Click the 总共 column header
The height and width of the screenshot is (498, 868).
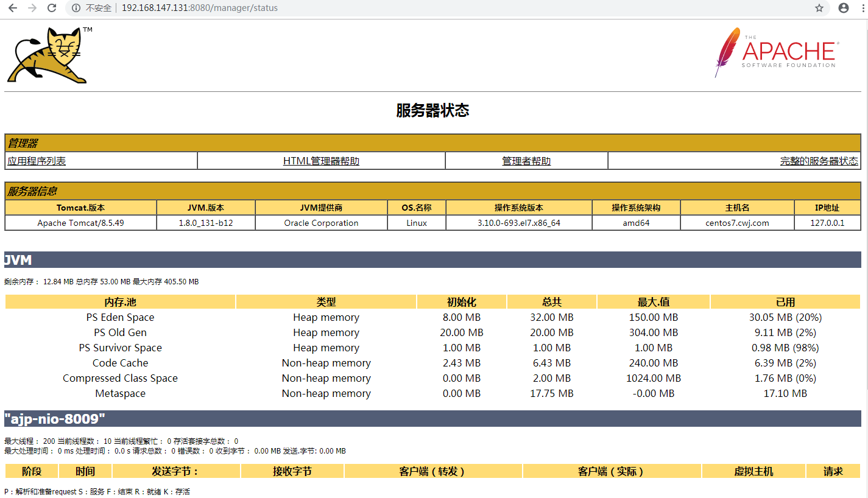coord(552,302)
